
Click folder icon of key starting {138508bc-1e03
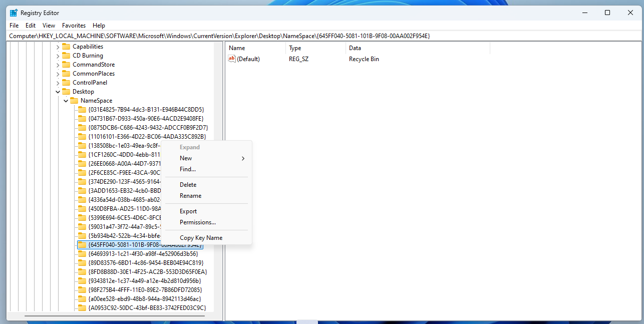pyautogui.click(x=82, y=146)
